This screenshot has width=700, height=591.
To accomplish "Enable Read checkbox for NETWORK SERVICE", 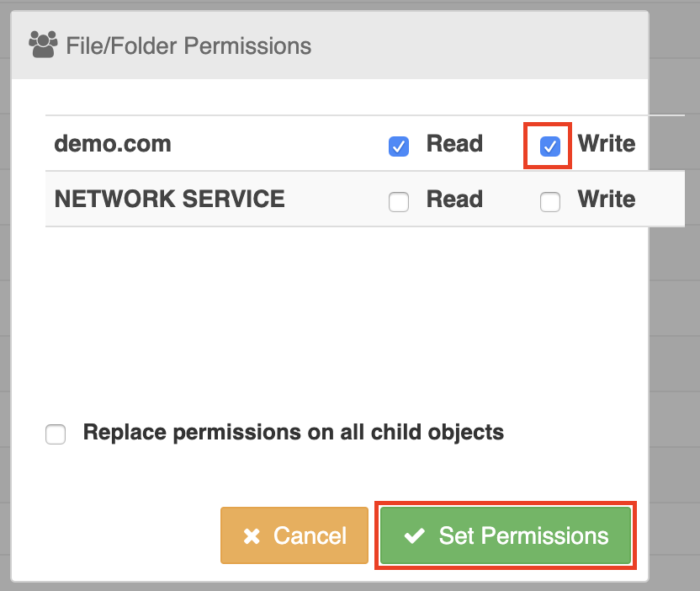I will coord(399,201).
